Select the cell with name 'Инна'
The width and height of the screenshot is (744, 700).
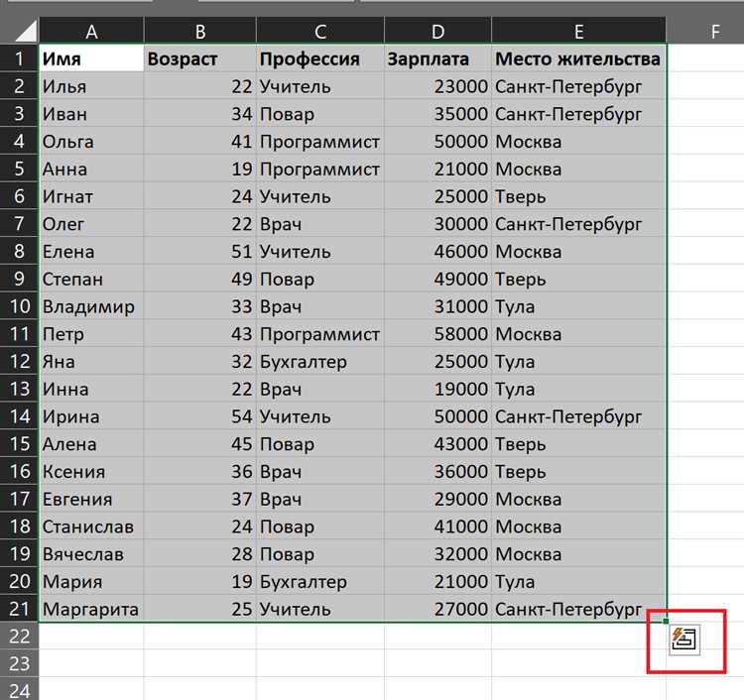(91, 389)
